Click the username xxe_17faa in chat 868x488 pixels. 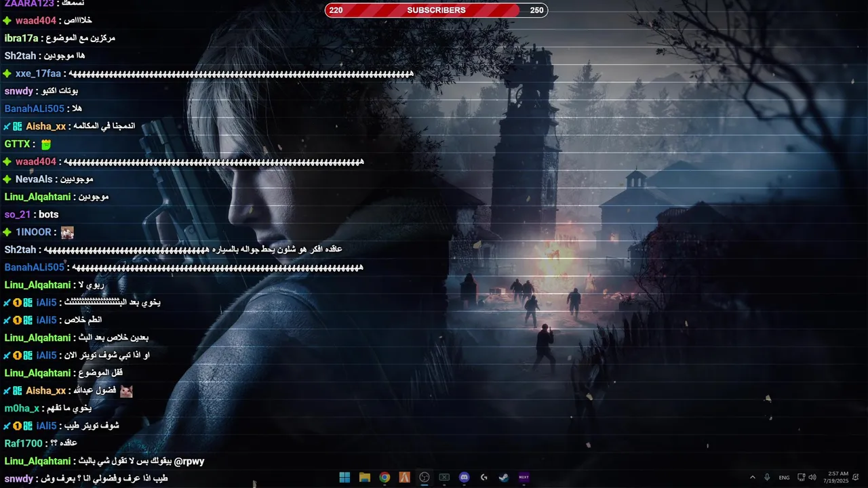[x=38, y=73]
